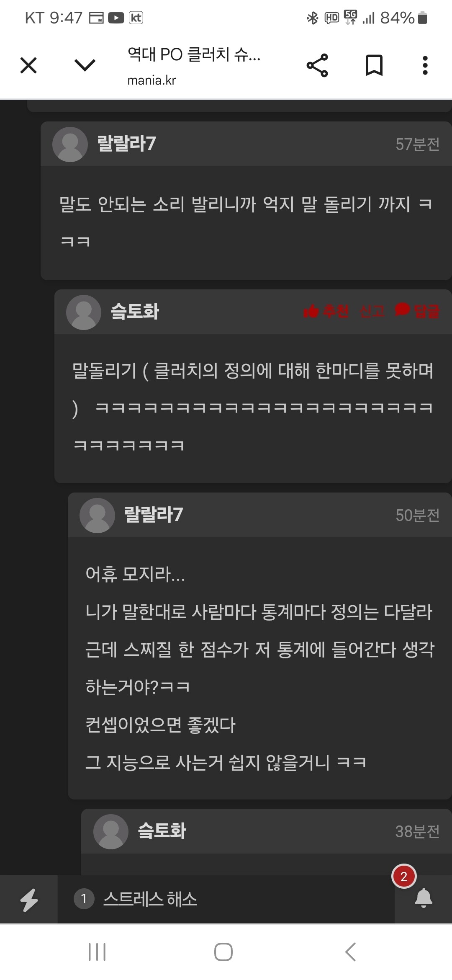This screenshot has width=452, height=980.
Task: Expand the downward chevron in top bar
Action: 85,65
